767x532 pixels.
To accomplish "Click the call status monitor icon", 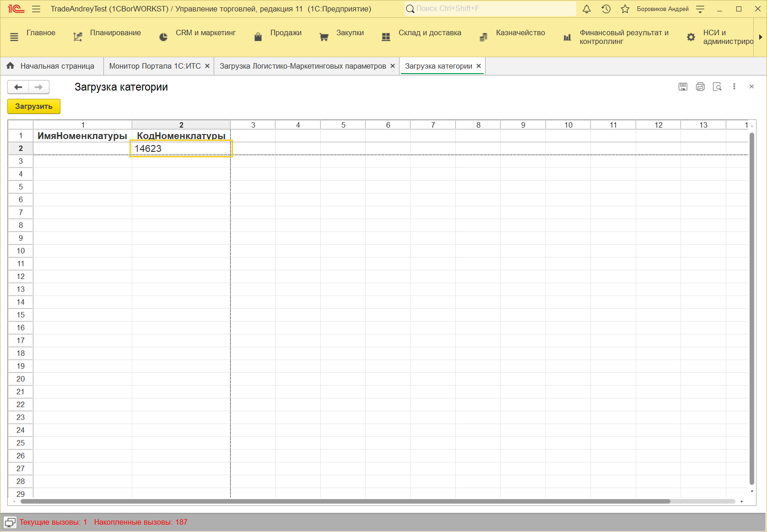I will click(10, 522).
